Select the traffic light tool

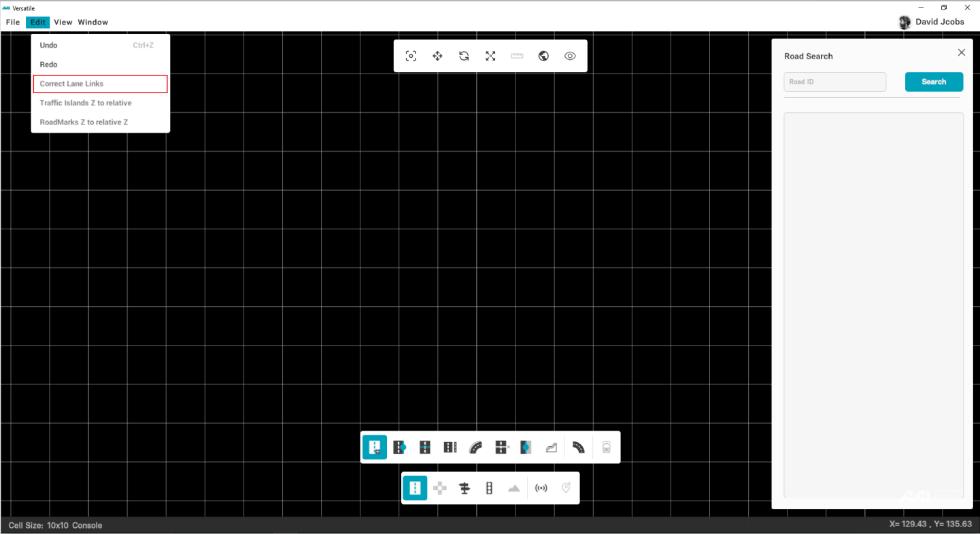[x=489, y=488]
